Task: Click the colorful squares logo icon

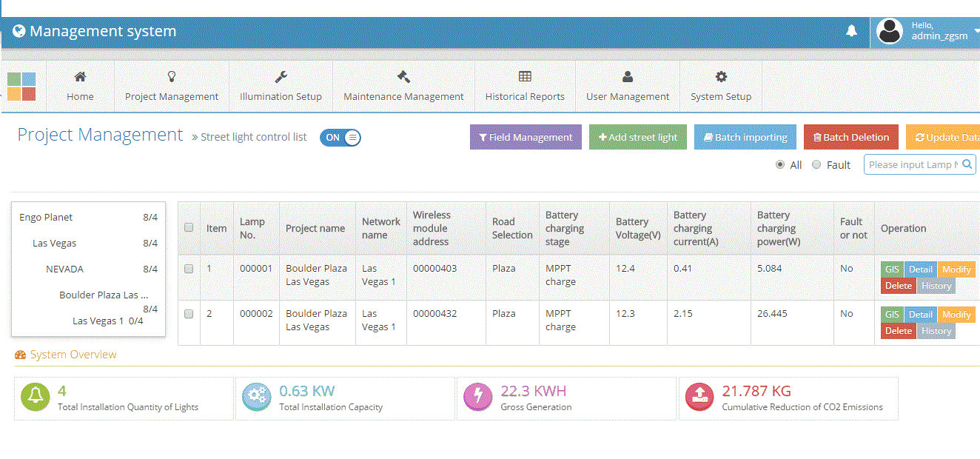Action: [x=21, y=87]
